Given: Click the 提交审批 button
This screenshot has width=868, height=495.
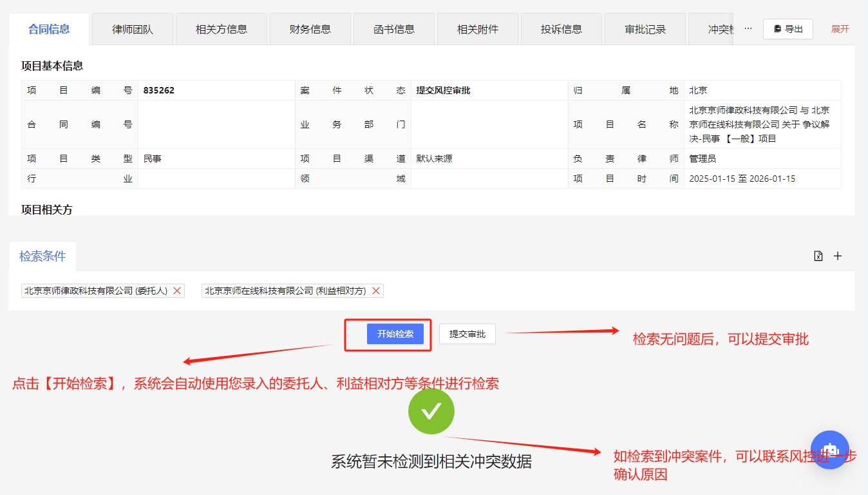Looking at the screenshot, I should point(467,334).
